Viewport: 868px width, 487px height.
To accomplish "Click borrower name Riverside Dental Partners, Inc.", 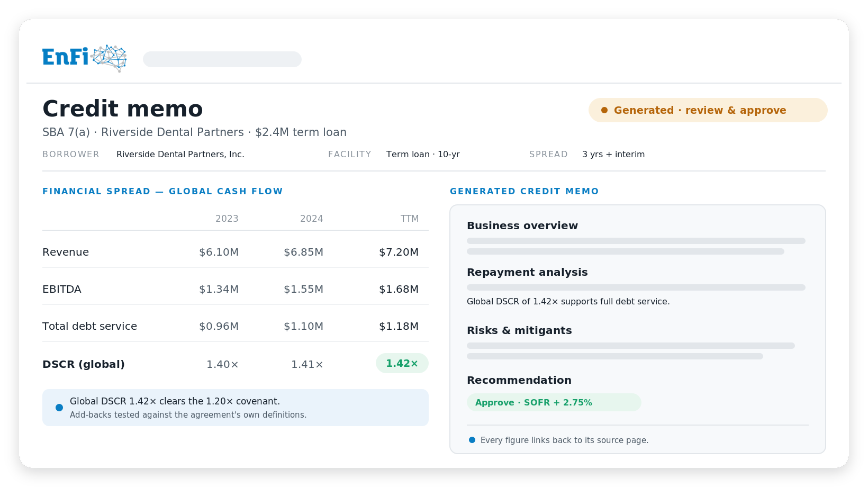I will pyautogui.click(x=180, y=154).
